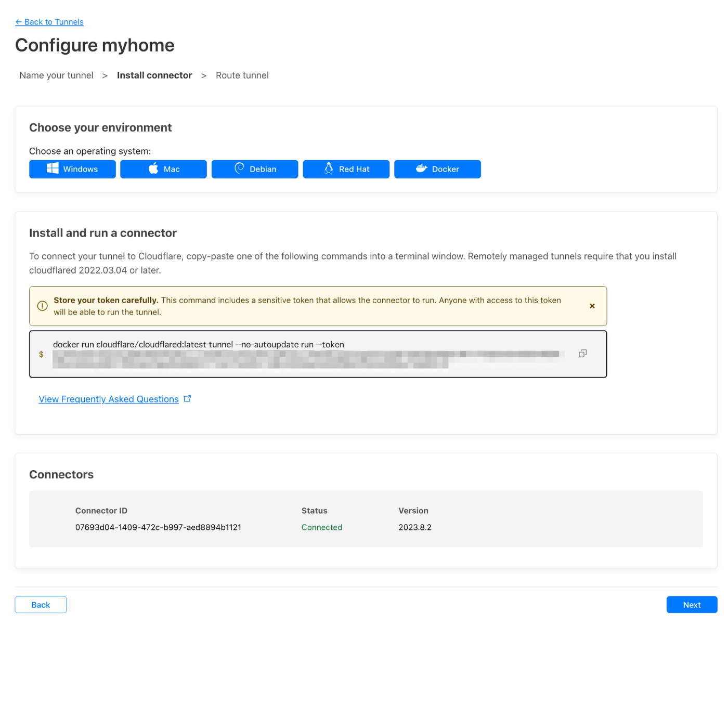This screenshot has width=728, height=702.
Task: Click the Route tunnel step
Action: pyautogui.click(x=242, y=75)
